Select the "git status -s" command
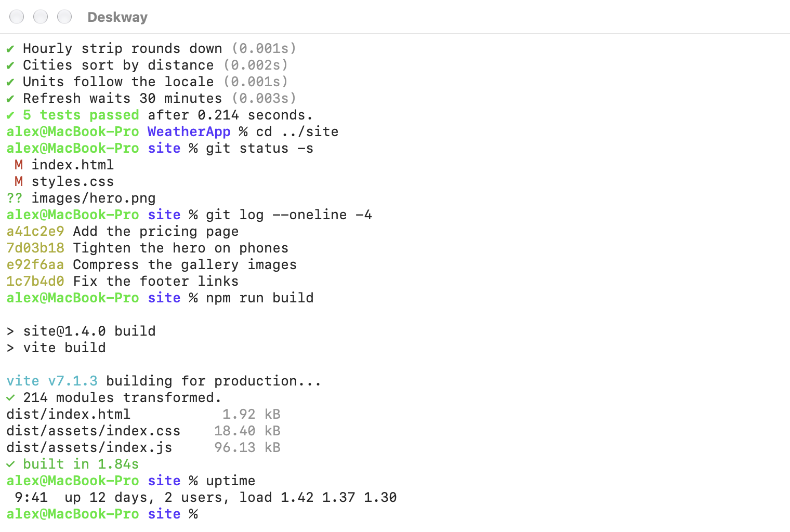790x532 pixels. [259, 148]
